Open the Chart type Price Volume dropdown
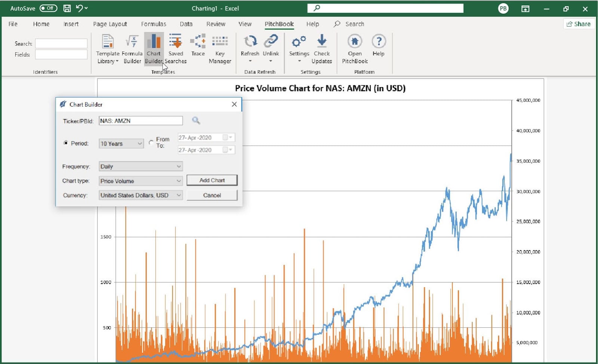 click(141, 181)
